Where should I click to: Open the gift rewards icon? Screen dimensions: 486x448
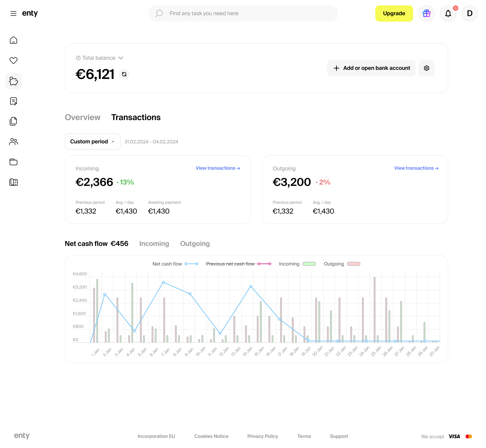[x=426, y=13]
